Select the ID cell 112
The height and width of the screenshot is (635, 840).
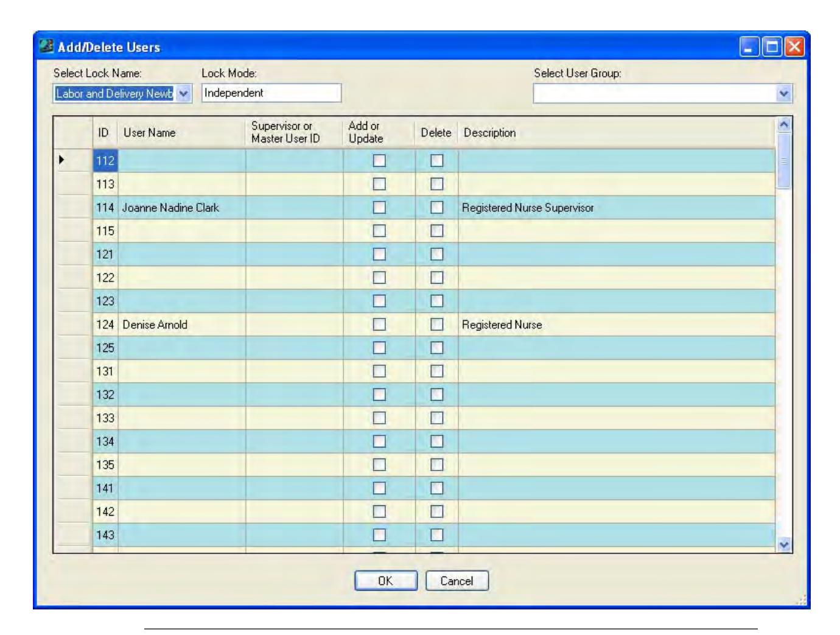pyautogui.click(x=105, y=161)
